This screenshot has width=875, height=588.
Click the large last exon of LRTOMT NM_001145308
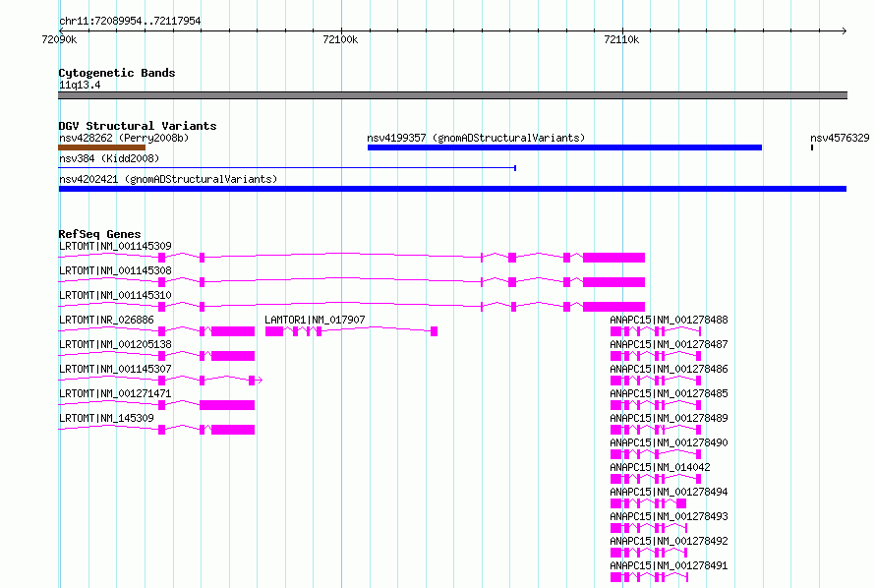pos(613,282)
